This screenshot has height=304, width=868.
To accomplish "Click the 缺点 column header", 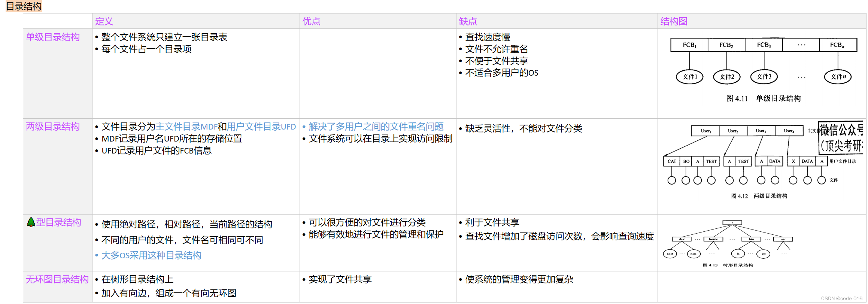I will point(468,21).
